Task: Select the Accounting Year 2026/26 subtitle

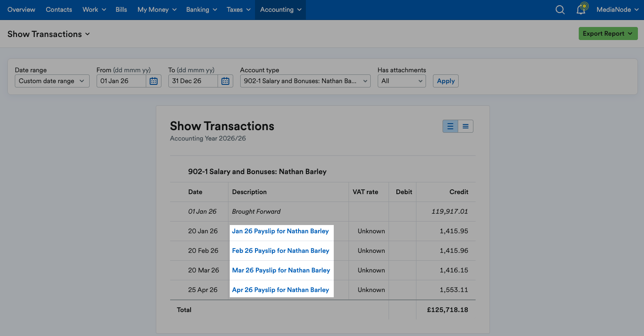Action: click(208, 138)
